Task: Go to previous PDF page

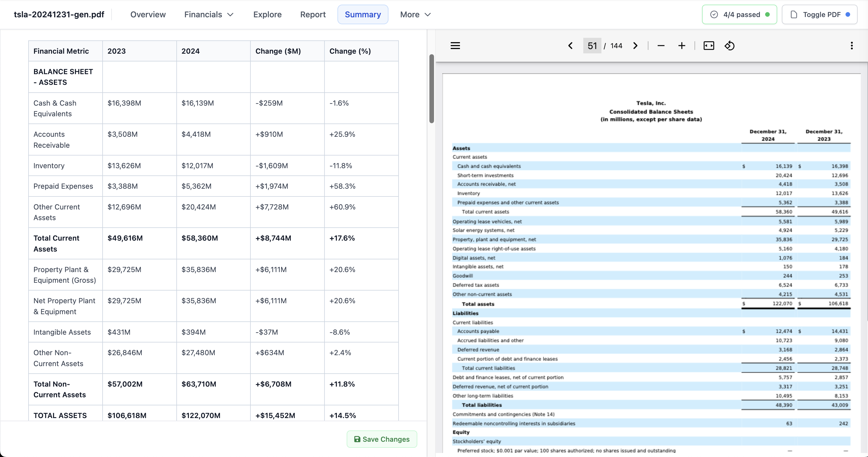Action: (570, 46)
